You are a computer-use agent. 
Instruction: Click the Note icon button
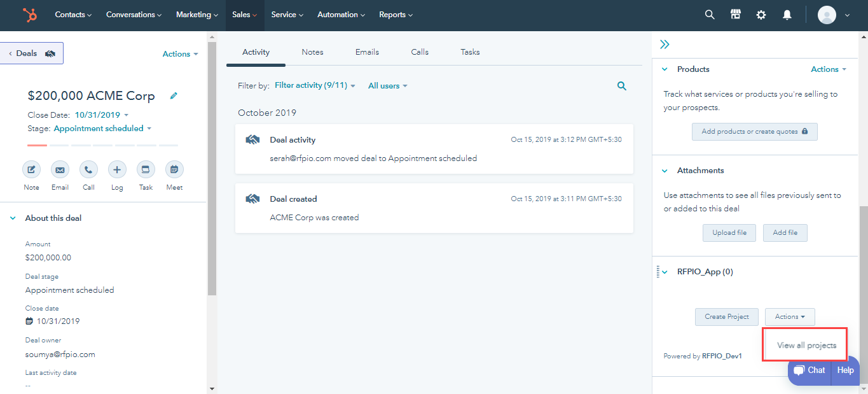(31, 170)
